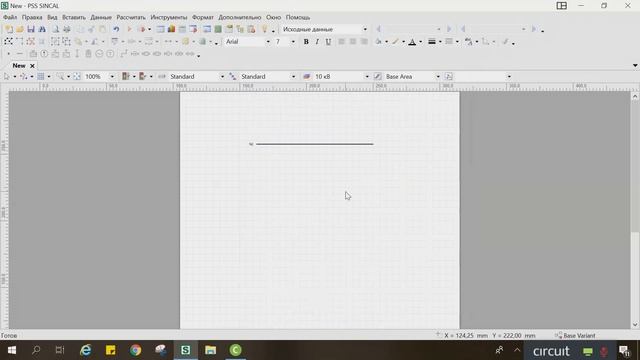Viewport: 640px width, 360px height.
Task: Expand the orange run arrow options
Action: (149, 29)
